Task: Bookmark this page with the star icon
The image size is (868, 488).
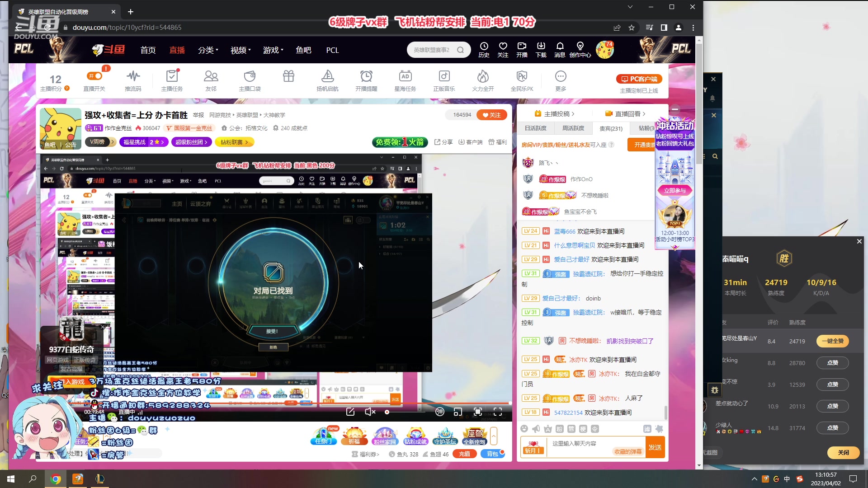Action: 632,28
